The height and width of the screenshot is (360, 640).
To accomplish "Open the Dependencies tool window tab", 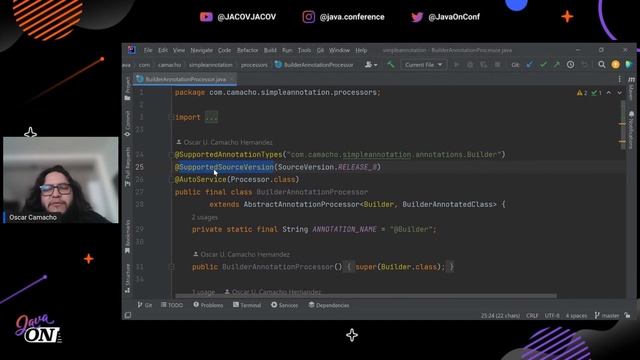I will coord(329,305).
